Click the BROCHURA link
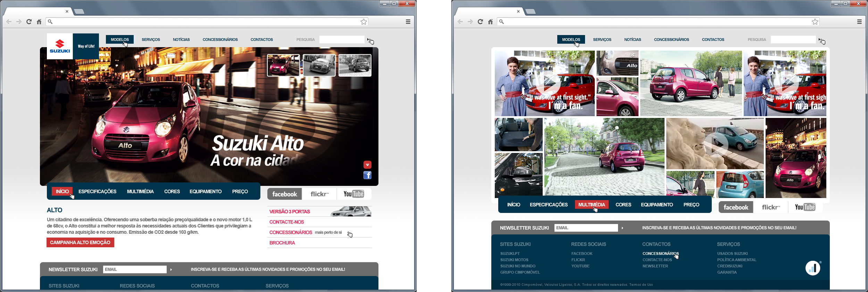The height and width of the screenshot is (292, 868). point(282,243)
